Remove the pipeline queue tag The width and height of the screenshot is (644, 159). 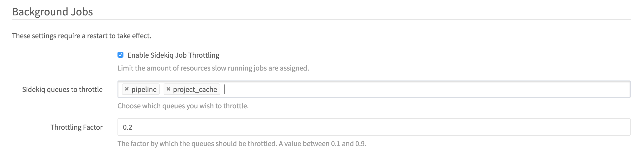coord(126,89)
